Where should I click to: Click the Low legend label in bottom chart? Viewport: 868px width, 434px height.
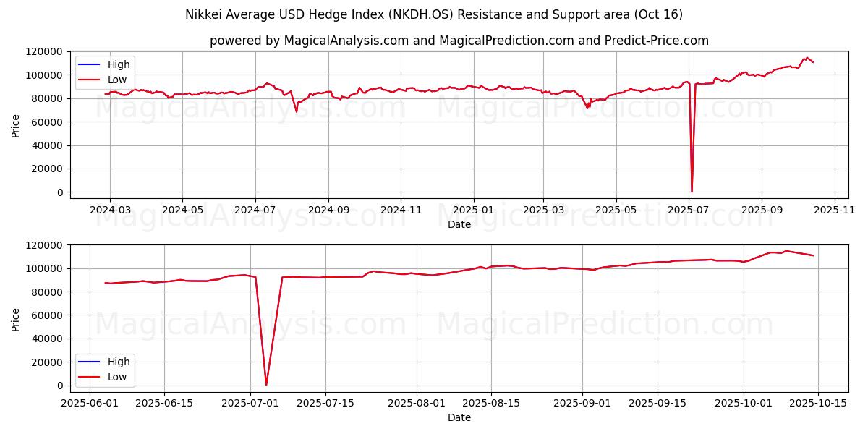pos(117,377)
